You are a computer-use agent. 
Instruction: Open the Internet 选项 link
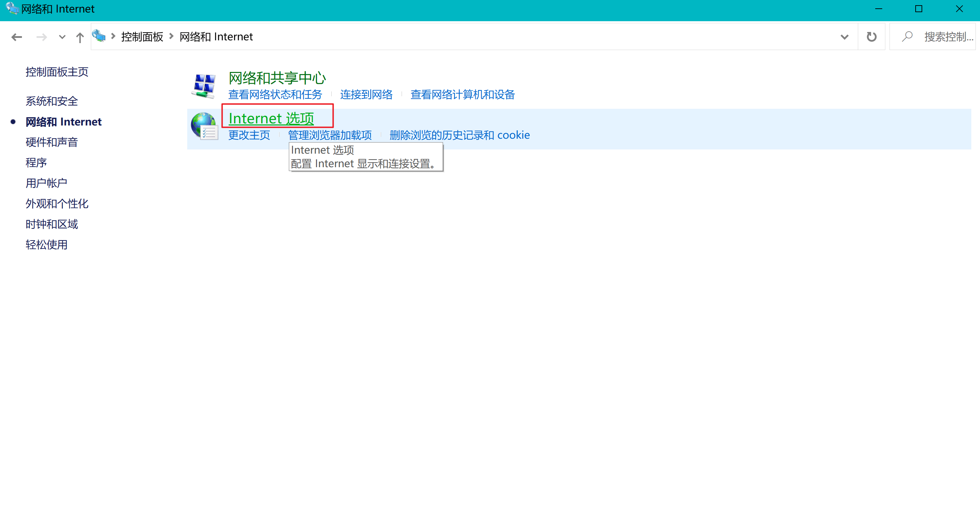click(x=271, y=119)
